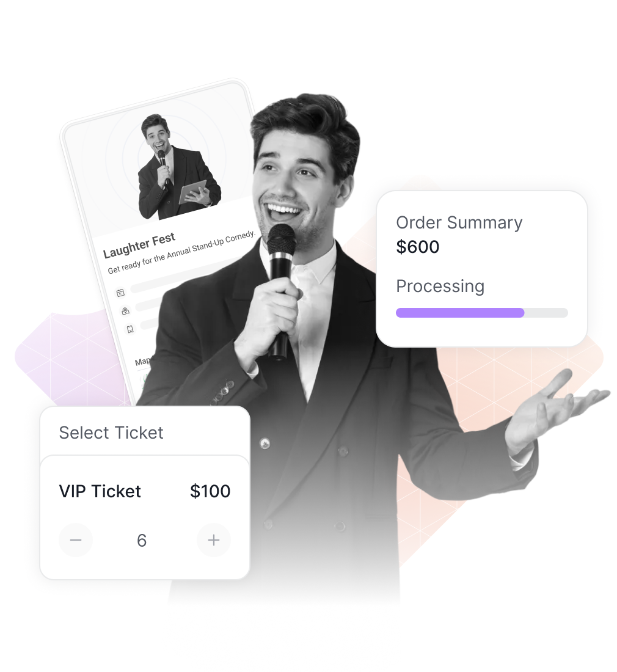Open the Map section label
The image size is (617, 672).
tap(142, 361)
